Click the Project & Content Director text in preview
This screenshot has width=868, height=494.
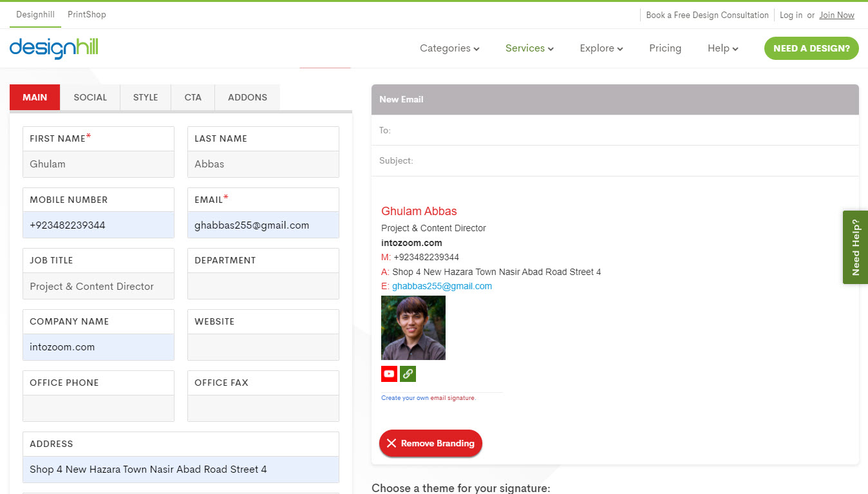tap(433, 228)
